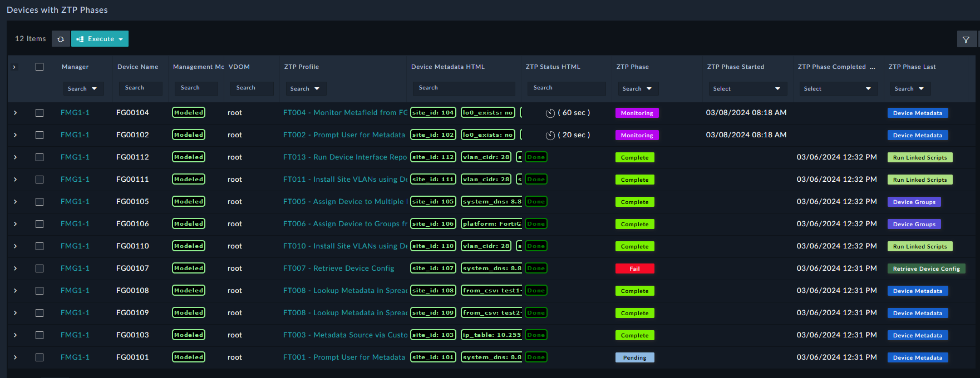The image size is (980, 378).
Task: Open ZTP Phase Completed Select dropdown
Action: coord(838,88)
